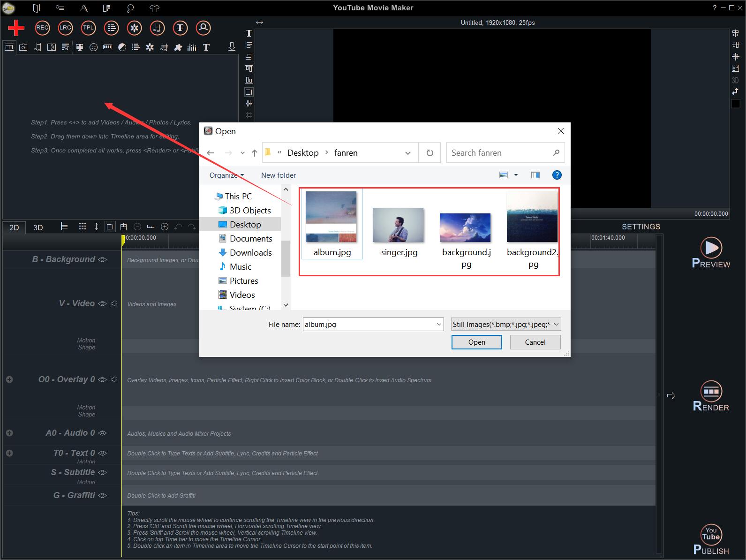Expand recent locations chevron in Open dialog
Viewport: 746px width, 560px height.
pyautogui.click(x=242, y=153)
